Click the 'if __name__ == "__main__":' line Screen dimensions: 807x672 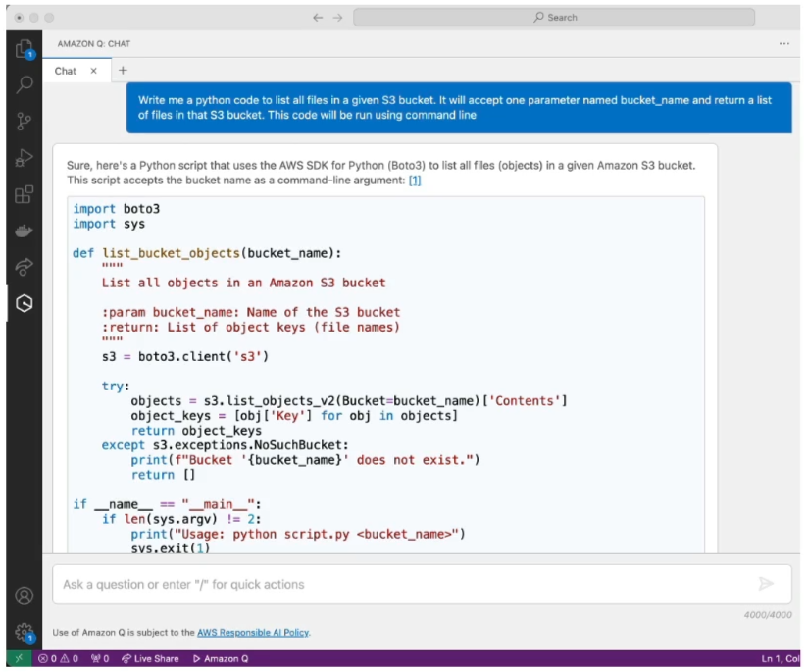pos(167,504)
